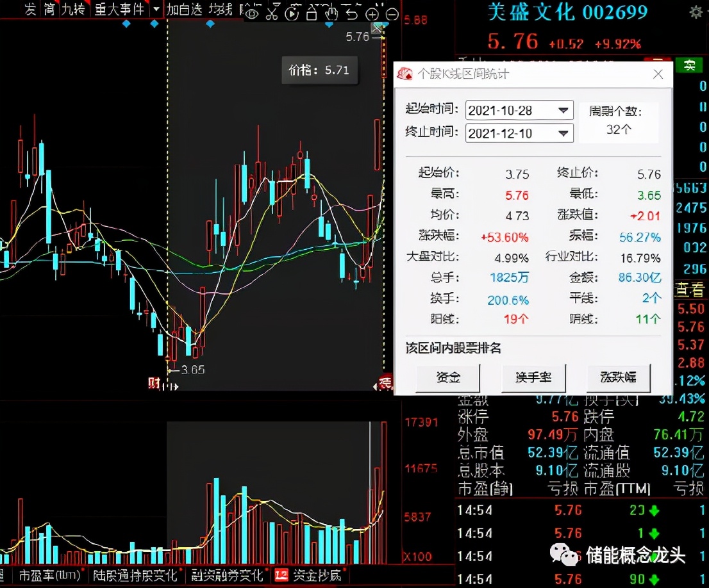709x588 pixels.
Task: Open the 起始时间 date dropdown
Action: tap(563, 110)
